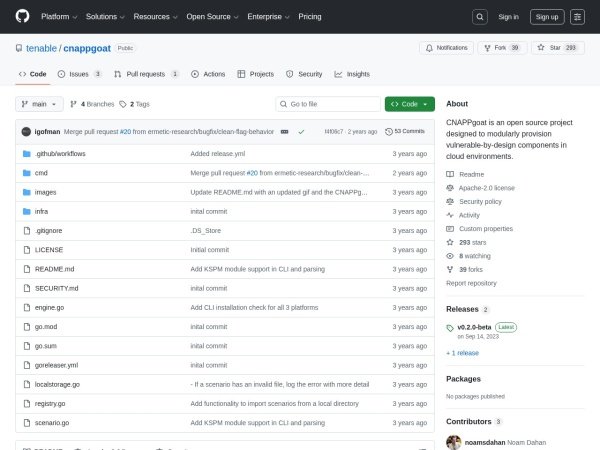Viewport: 600px width, 450px height.
Task: View the green commit status check mark
Action: click(302, 132)
